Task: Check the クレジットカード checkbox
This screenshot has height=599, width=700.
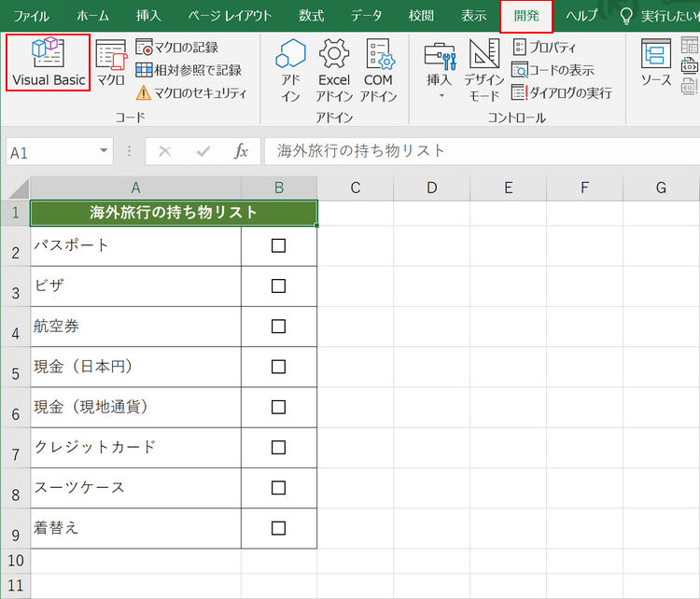Action: click(278, 447)
